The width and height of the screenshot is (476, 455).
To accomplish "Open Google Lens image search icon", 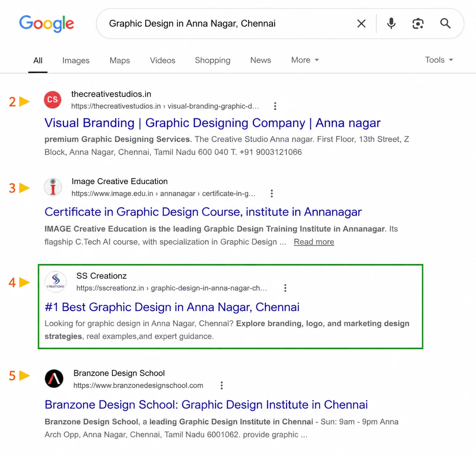I will point(418,24).
